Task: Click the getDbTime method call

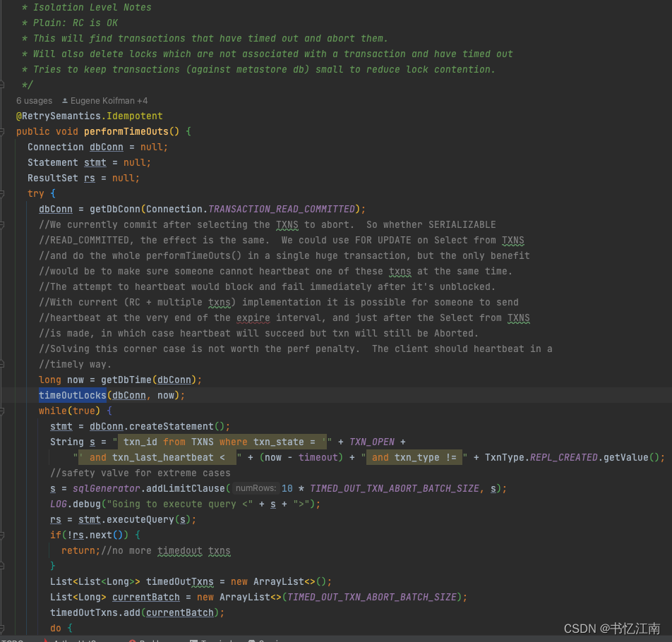Action: click(126, 380)
